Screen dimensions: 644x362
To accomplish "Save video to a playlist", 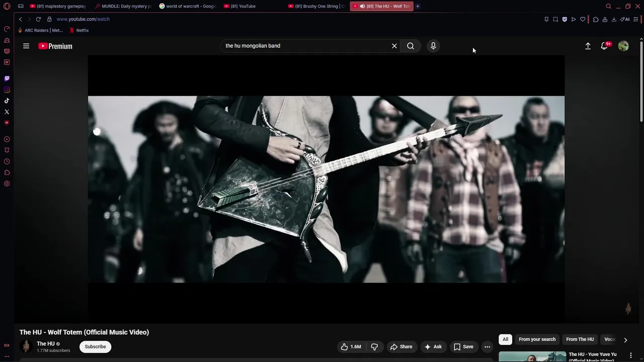I will (463, 347).
